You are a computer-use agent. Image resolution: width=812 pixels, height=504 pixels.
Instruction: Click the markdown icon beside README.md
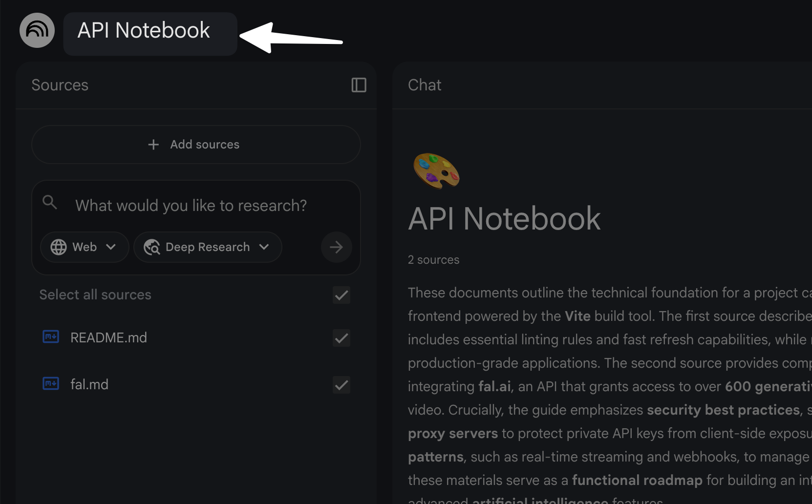(x=50, y=336)
